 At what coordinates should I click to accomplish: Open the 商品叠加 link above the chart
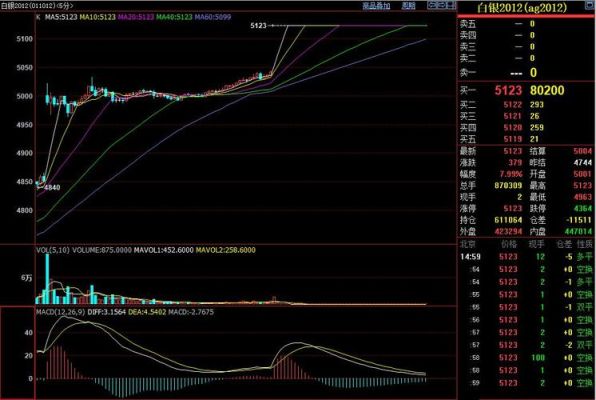tap(376, 6)
